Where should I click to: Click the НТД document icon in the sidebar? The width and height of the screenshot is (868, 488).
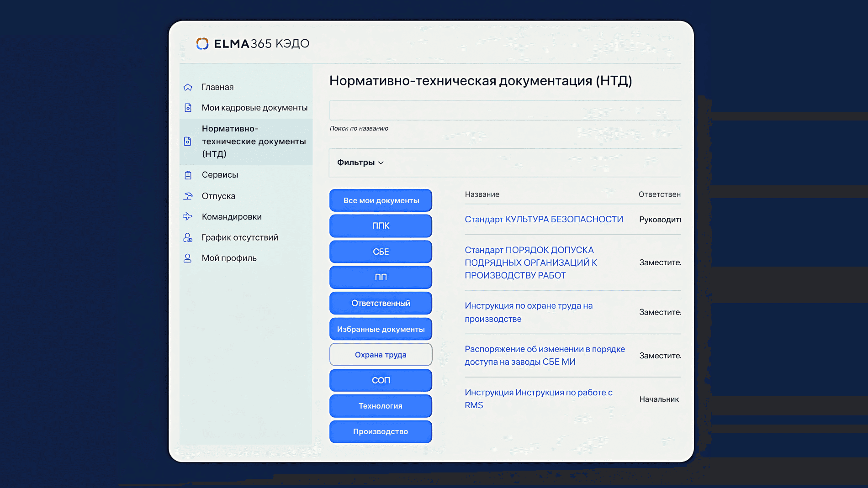pyautogui.click(x=188, y=142)
